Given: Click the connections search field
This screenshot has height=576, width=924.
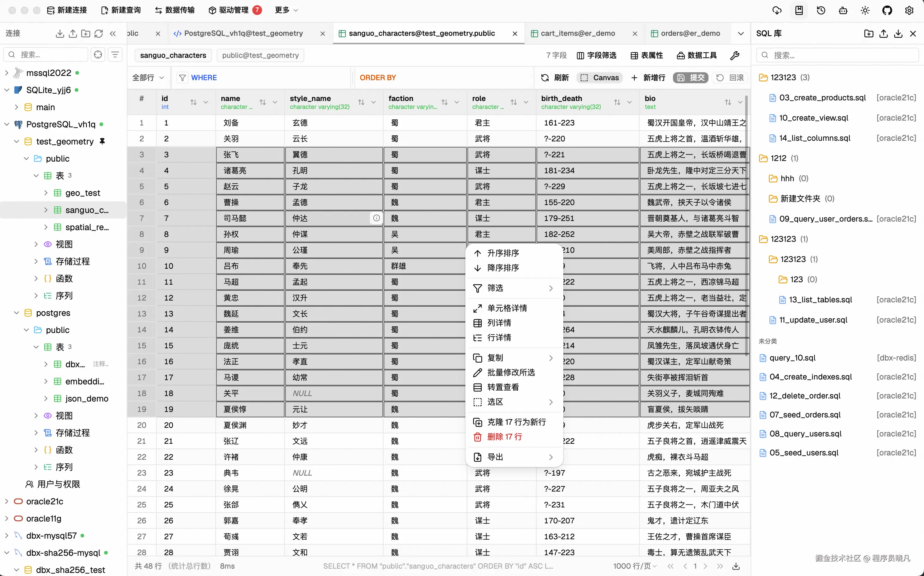Looking at the screenshot, I should point(46,54).
